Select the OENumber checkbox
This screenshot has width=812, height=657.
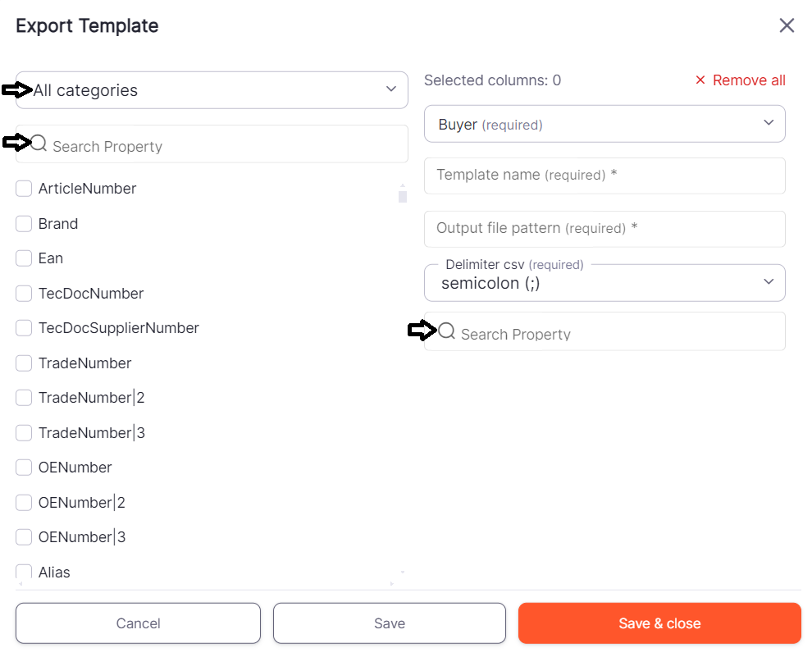point(24,468)
